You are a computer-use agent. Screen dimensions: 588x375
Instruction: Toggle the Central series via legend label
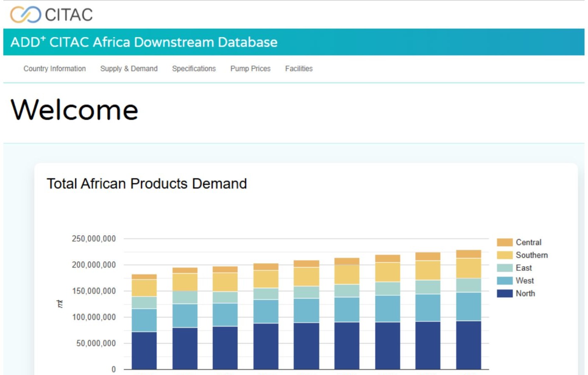click(528, 242)
